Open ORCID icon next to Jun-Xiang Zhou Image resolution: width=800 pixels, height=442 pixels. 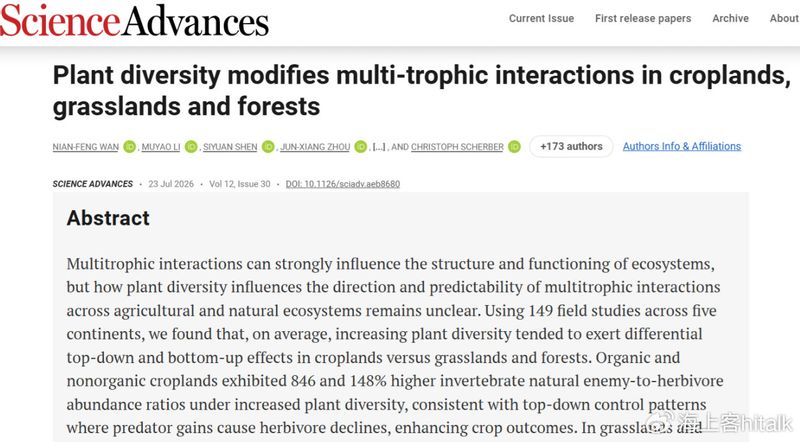pos(361,147)
